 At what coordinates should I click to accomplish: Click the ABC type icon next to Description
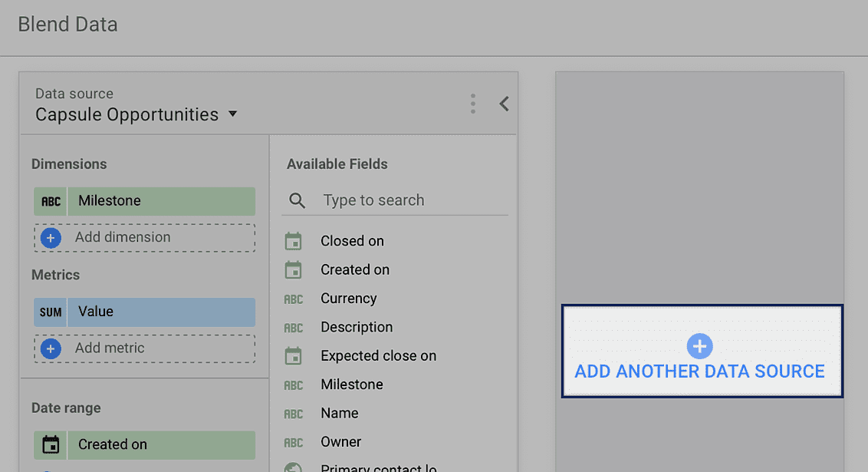tap(294, 328)
